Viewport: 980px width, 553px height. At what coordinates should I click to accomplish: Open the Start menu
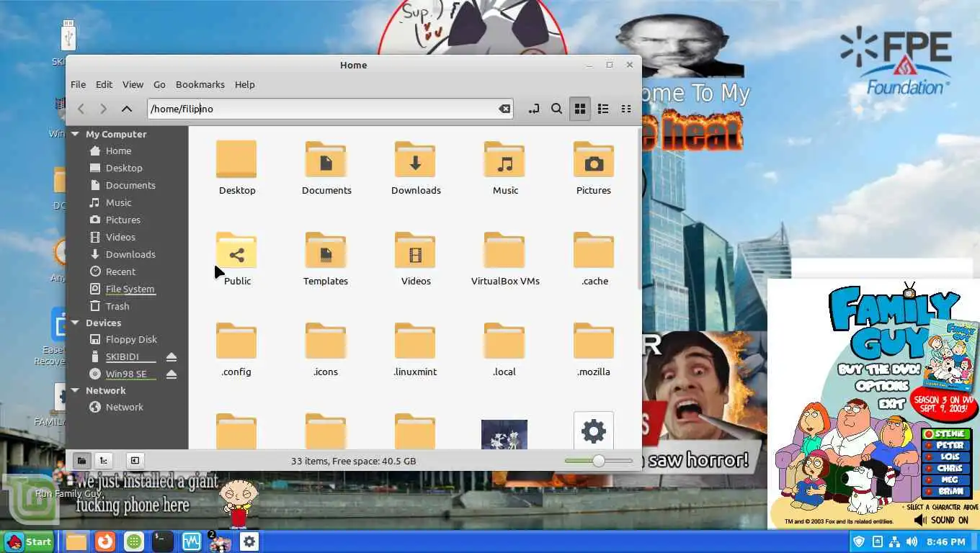click(29, 541)
